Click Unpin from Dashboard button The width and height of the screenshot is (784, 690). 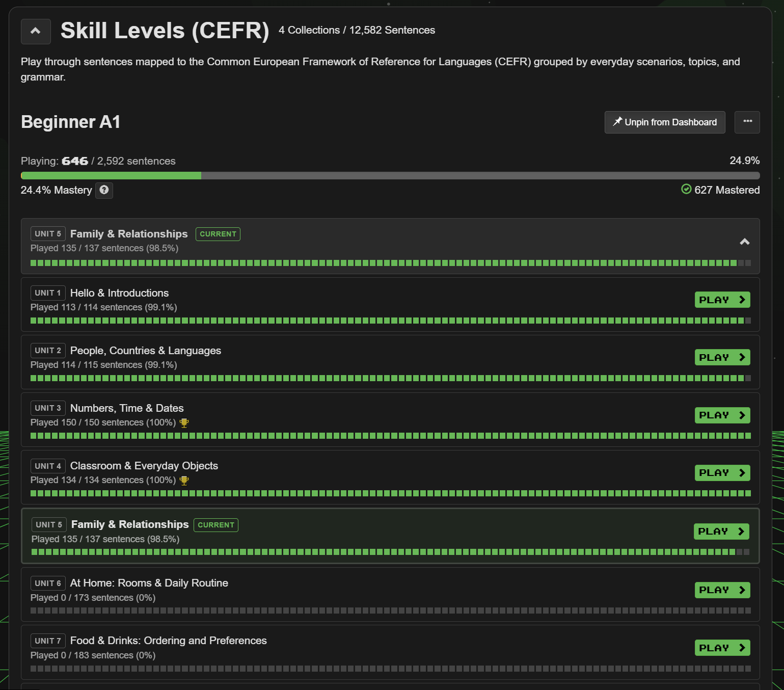click(x=664, y=122)
